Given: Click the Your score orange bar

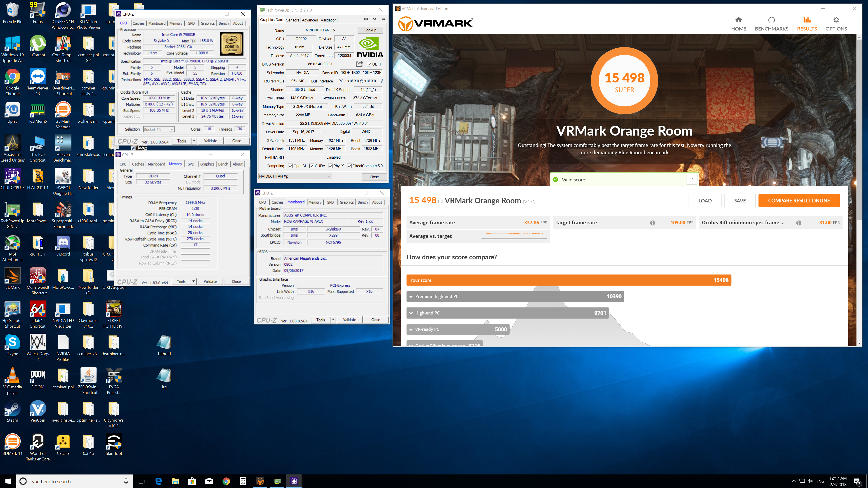Looking at the screenshot, I should pos(569,280).
